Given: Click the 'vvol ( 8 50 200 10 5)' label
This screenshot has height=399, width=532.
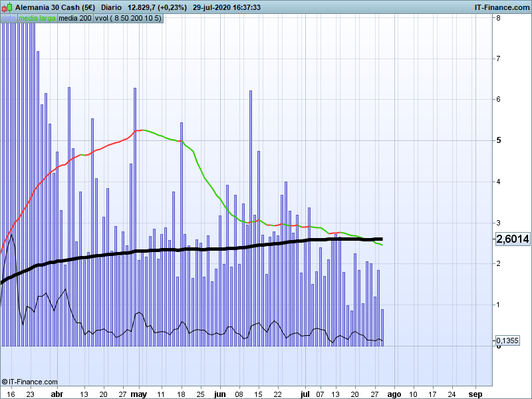Looking at the screenshot, I should point(128,19).
